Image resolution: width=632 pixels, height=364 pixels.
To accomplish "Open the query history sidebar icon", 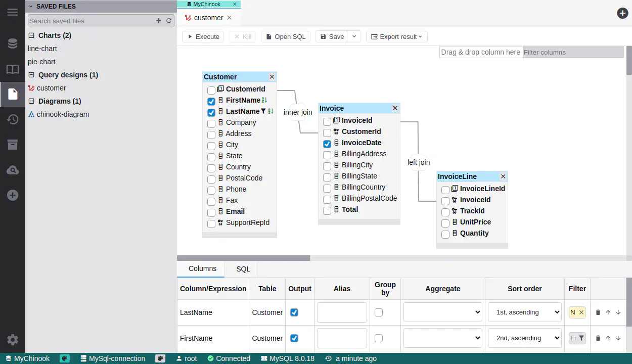I will coord(13,119).
